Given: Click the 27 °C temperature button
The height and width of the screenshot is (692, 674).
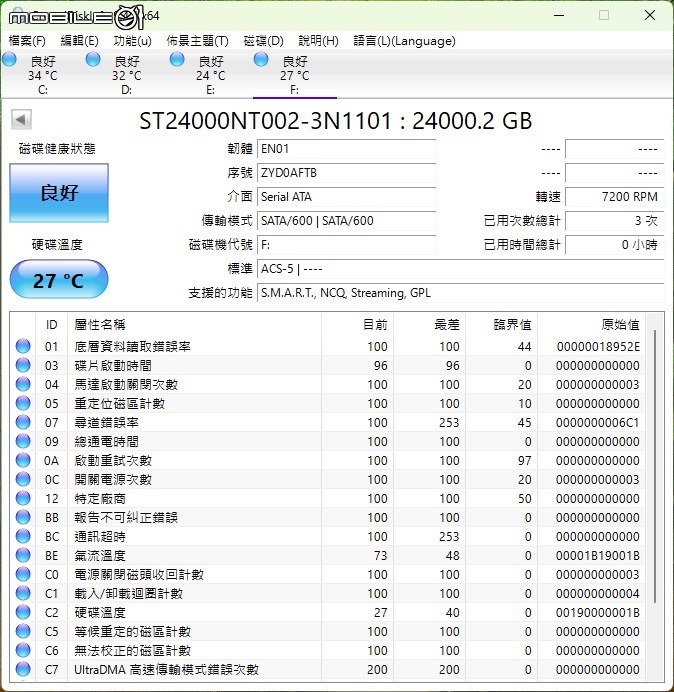Looking at the screenshot, I should click(59, 280).
